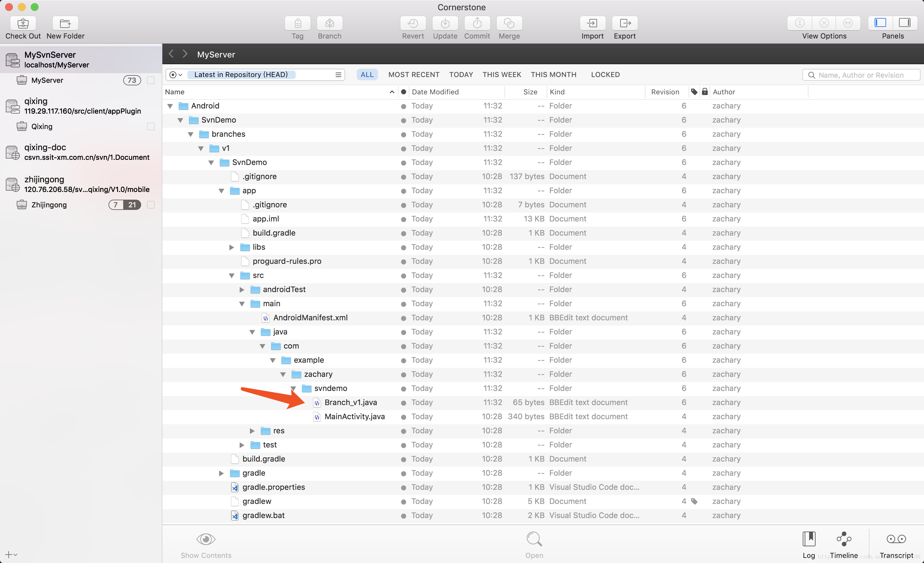Click the Merge toolbar icon
The image size is (924, 563).
pyautogui.click(x=509, y=23)
